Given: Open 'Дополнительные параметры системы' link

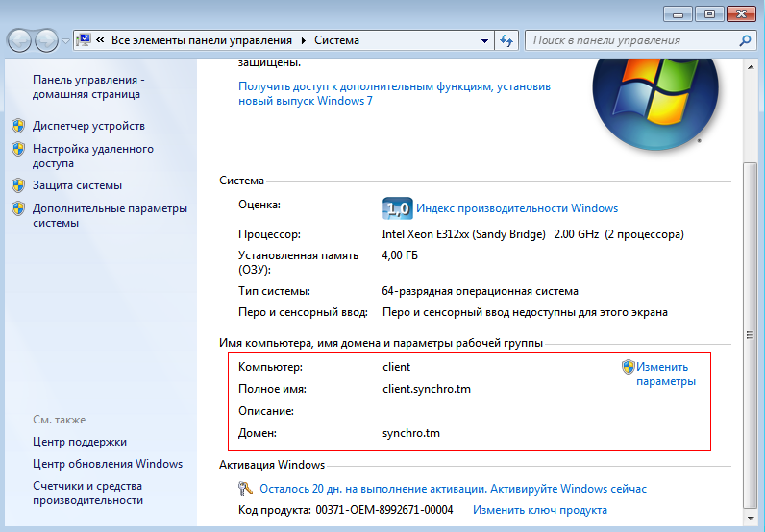Looking at the screenshot, I should point(110,215).
